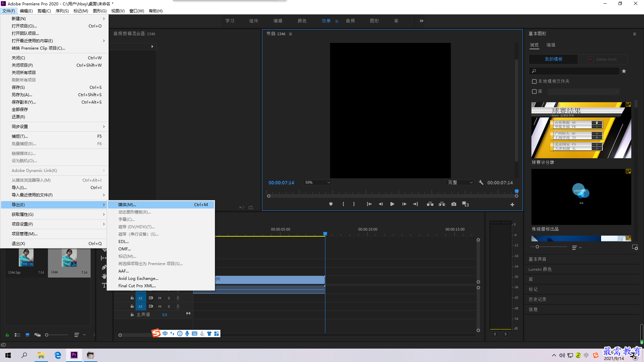Open the sort templates dropdown in Essential Graphics
The height and width of the screenshot is (362, 644).
[x=577, y=247]
